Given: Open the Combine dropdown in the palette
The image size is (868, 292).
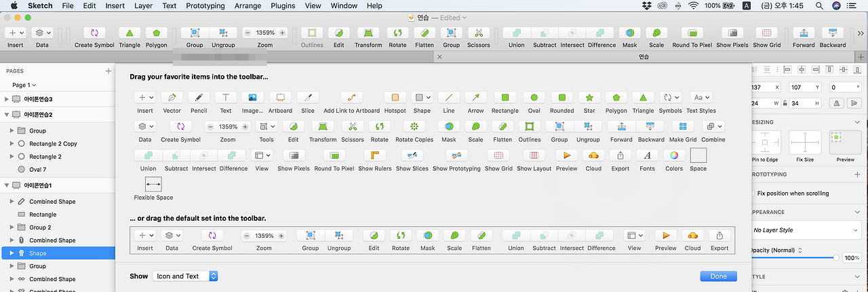Looking at the screenshot, I should click(x=713, y=126).
